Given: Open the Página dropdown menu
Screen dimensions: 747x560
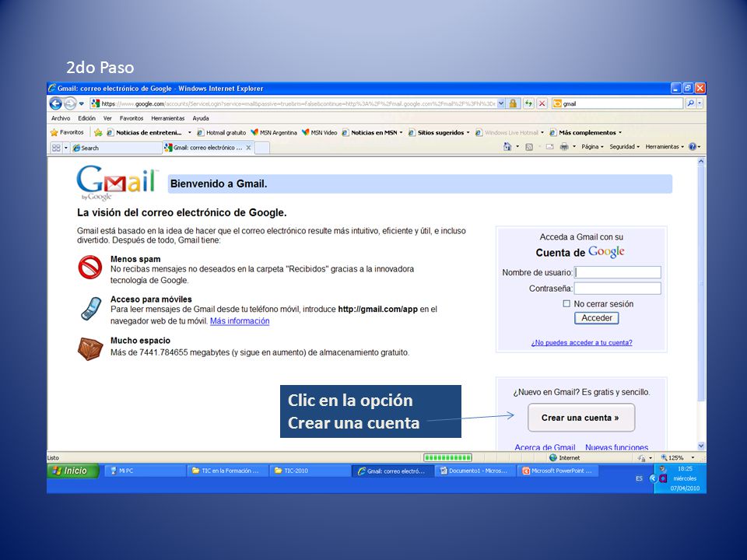Looking at the screenshot, I should [592, 147].
